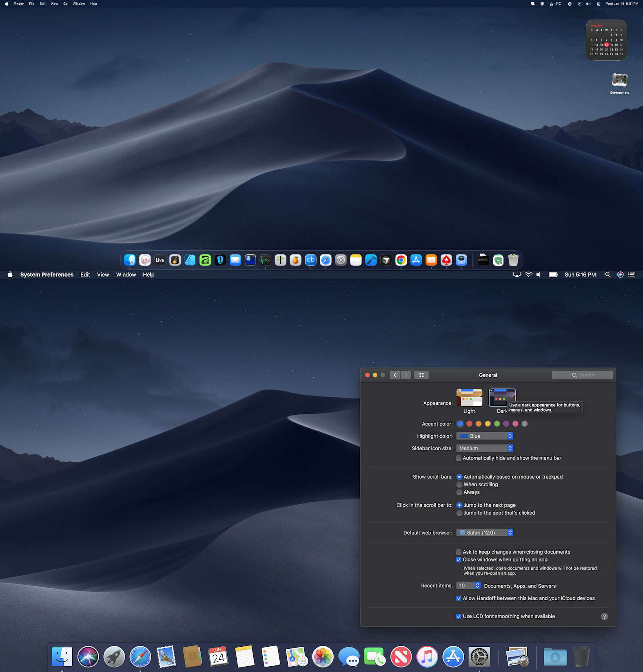The width and height of the screenshot is (643, 672).
Task: Go back in System Preferences
Action: (x=395, y=375)
